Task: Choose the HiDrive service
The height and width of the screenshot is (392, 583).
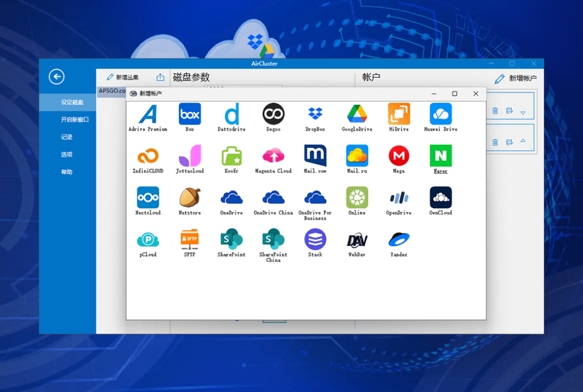Action: tap(399, 117)
